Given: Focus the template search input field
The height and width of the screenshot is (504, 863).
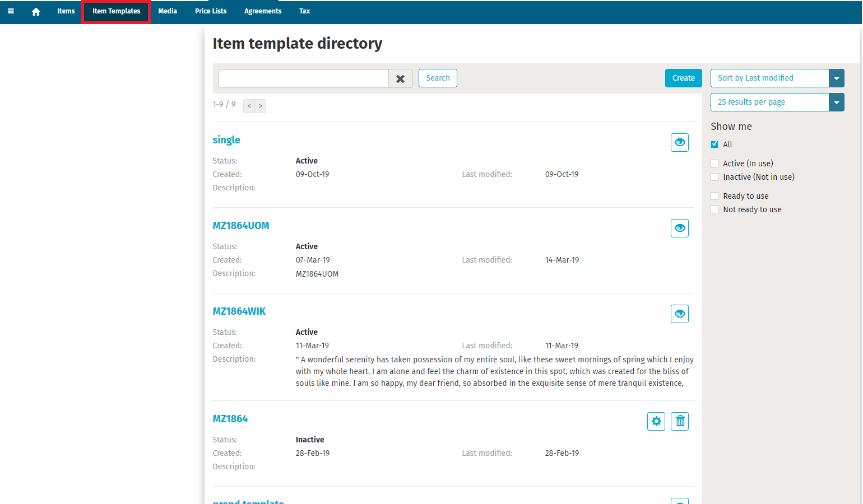Looking at the screenshot, I should click(303, 78).
